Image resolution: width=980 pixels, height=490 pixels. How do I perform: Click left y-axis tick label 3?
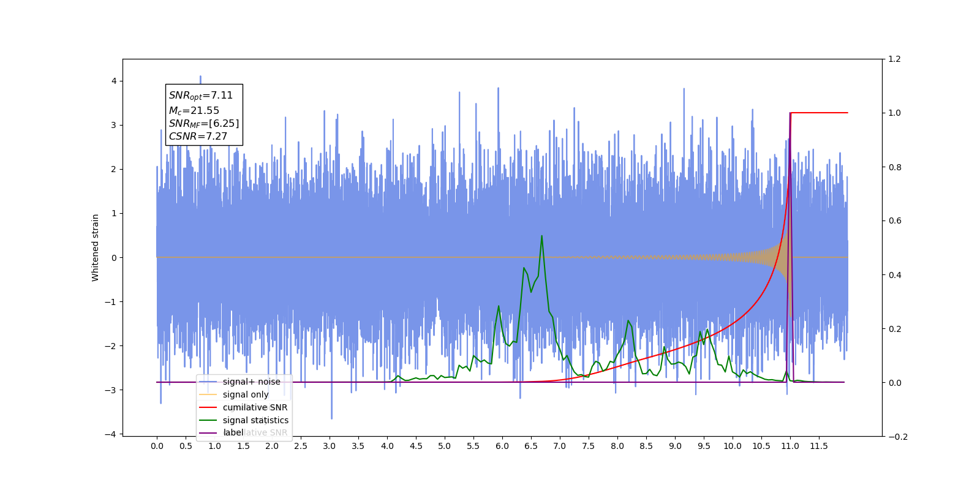[x=114, y=125]
